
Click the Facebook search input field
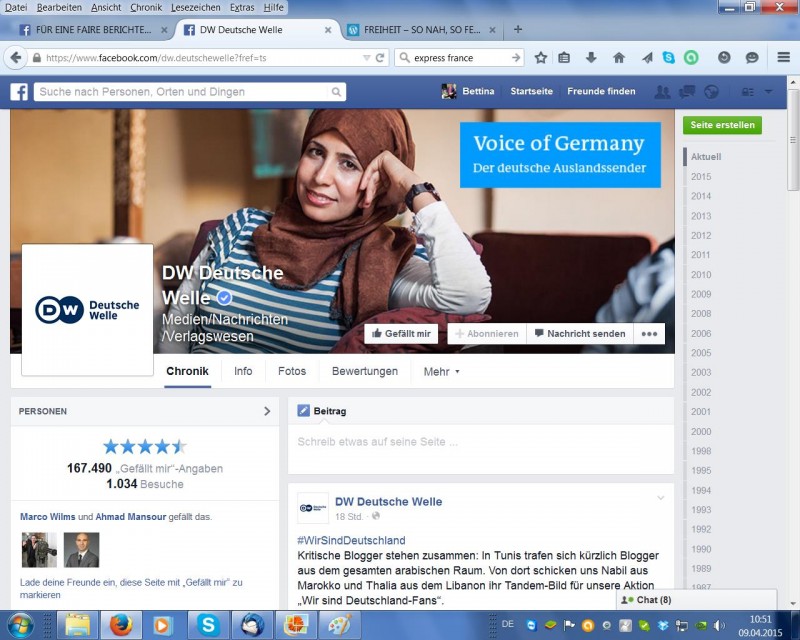(182, 92)
